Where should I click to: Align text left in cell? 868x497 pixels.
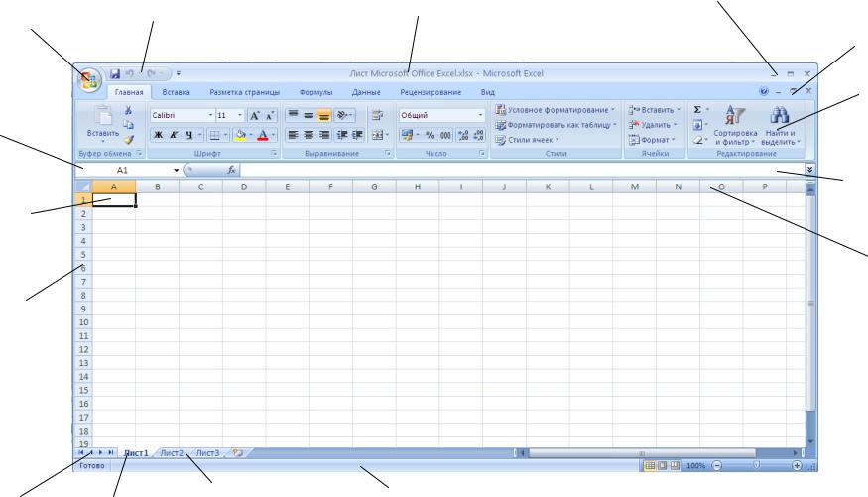click(x=294, y=135)
